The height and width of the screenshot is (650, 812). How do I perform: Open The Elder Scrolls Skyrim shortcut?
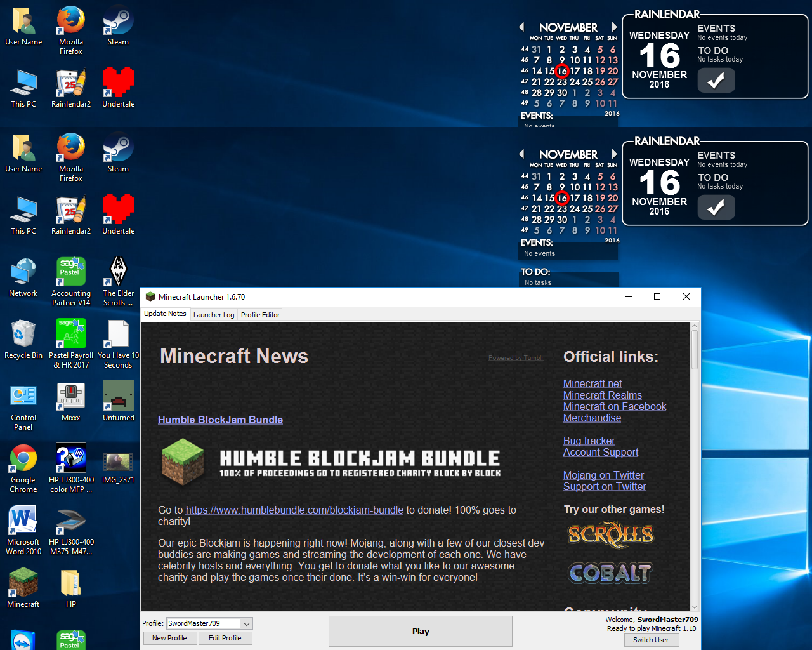click(119, 272)
